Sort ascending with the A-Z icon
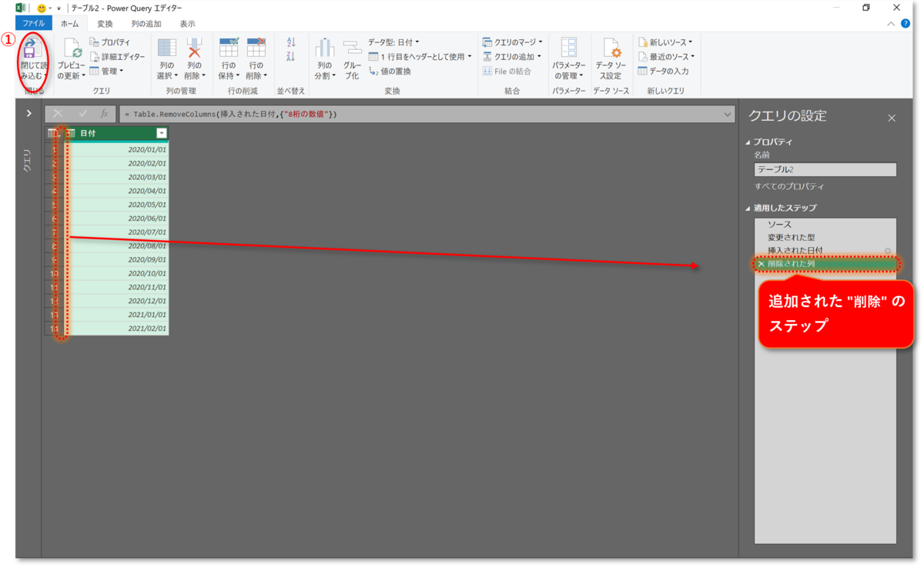924x567 pixels. pos(291,42)
